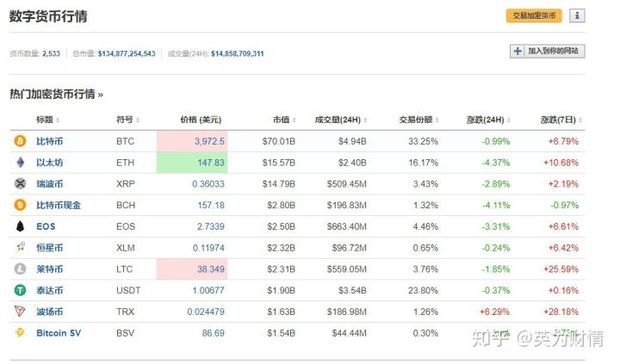Click the highlighted ETH price 147.83
This screenshot has width=620, height=364.
point(192,162)
